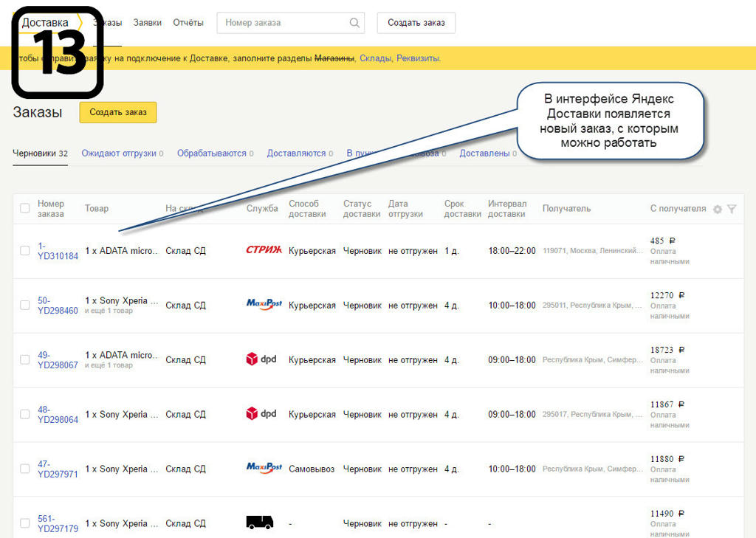Toggle the select-all orders checkbox
This screenshot has height=538, width=756.
click(24, 208)
